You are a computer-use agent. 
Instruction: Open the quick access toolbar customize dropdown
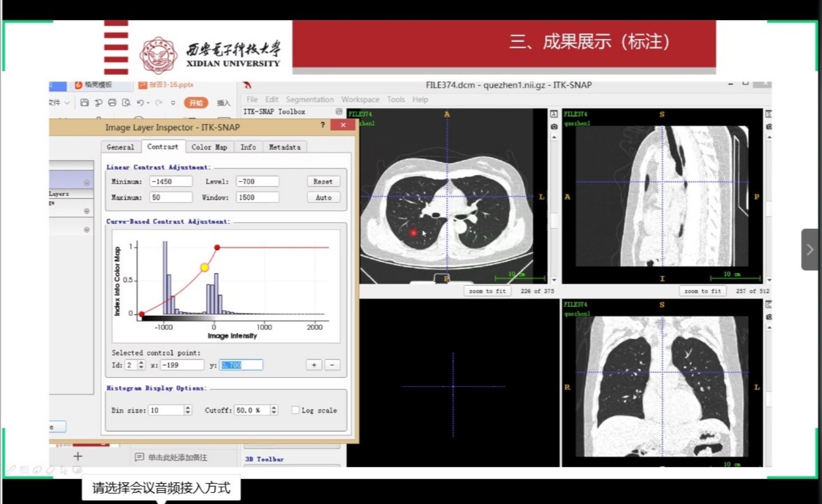coord(173,103)
